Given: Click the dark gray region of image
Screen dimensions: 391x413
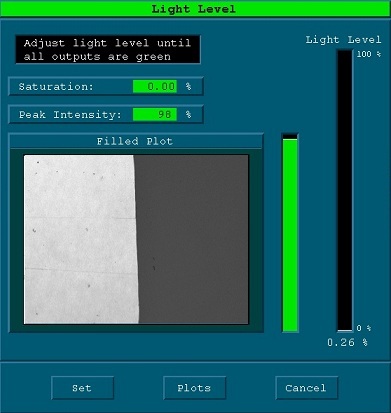Looking at the screenshot, I should (x=193, y=239).
